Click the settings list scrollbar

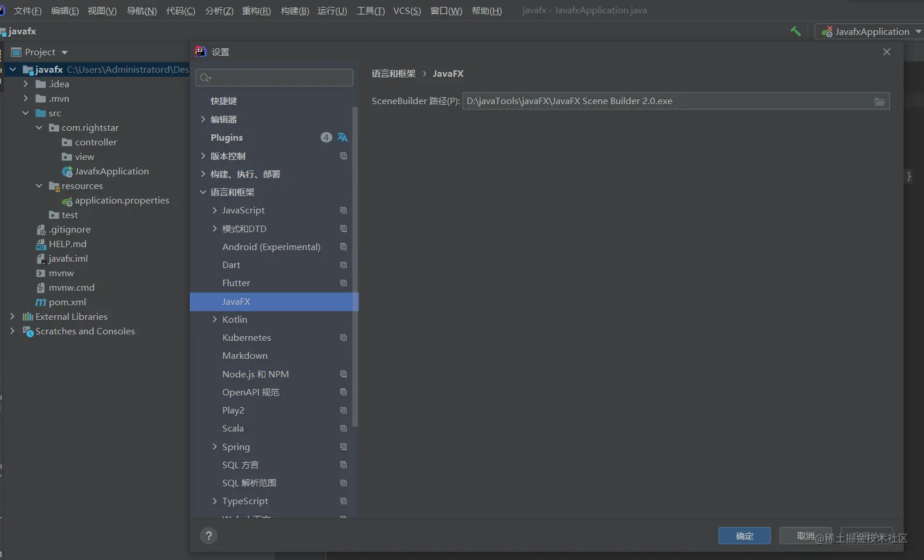coord(354,266)
